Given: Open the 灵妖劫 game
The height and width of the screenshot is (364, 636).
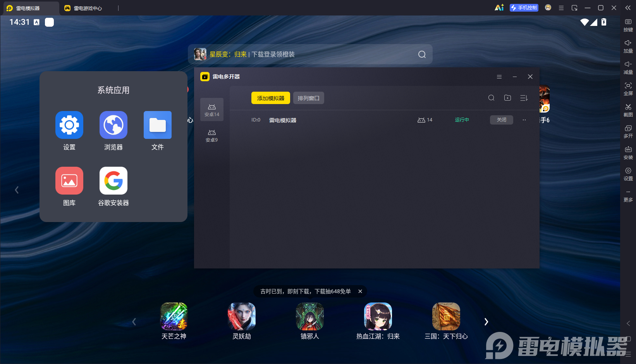Looking at the screenshot, I should 242,321.
